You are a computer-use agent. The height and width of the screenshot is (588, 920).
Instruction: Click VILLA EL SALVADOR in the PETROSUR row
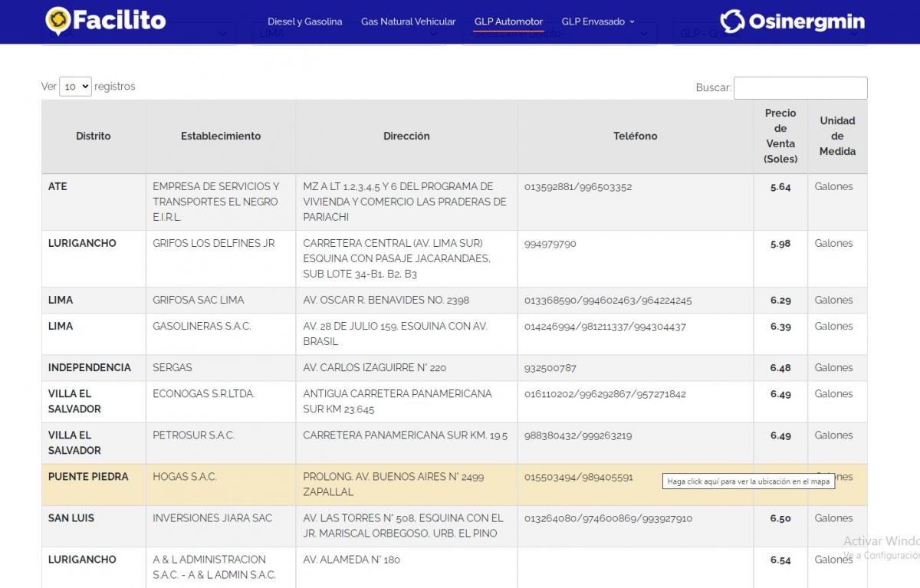click(74, 443)
